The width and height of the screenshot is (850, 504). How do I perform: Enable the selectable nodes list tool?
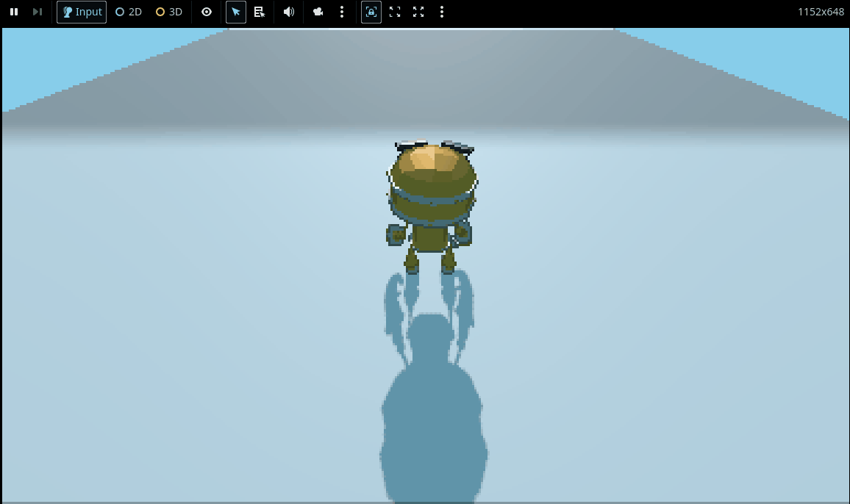pyautogui.click(x=259, y=12)
